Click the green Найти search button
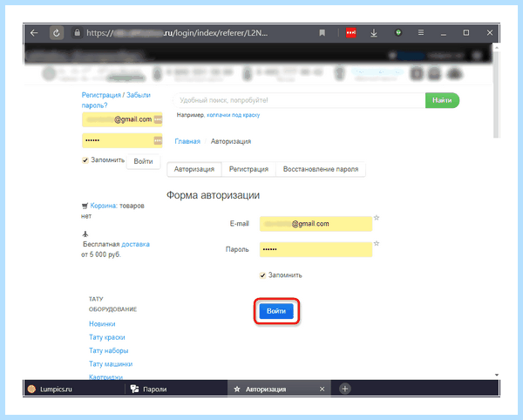Image resolution: width=523 pixels, height=420 pixels. pos(442,100)
